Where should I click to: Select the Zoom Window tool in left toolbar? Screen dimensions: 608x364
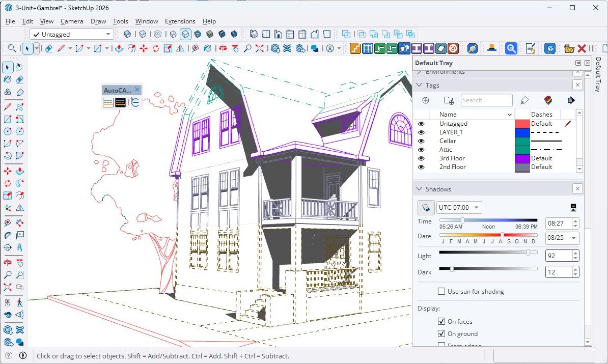(x=20, y=275)
